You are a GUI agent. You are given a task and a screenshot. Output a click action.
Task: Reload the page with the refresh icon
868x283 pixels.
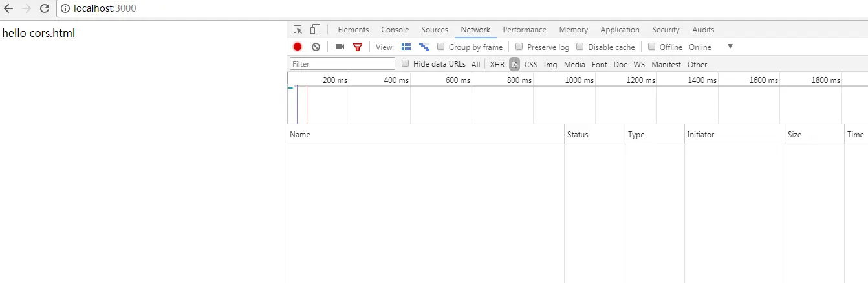click(x=45, y=8)
